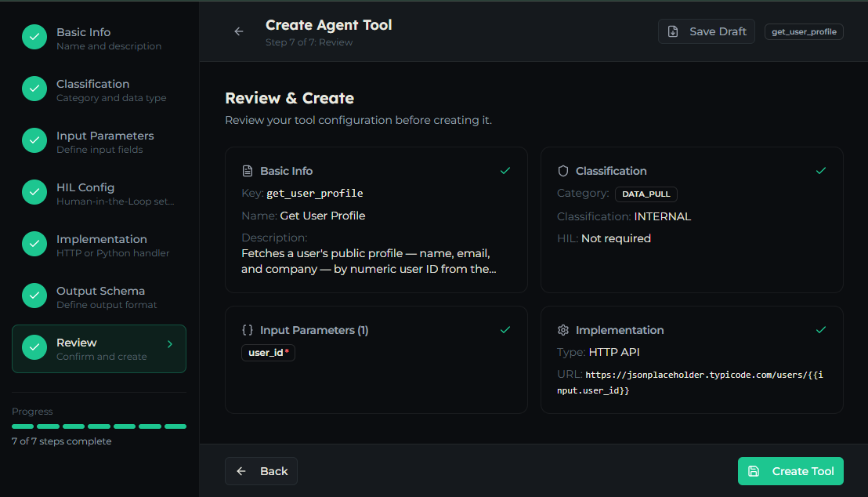This screenshot has width=868, height=497.
Task: Click the Classification card heading
Action: (611, 171)
